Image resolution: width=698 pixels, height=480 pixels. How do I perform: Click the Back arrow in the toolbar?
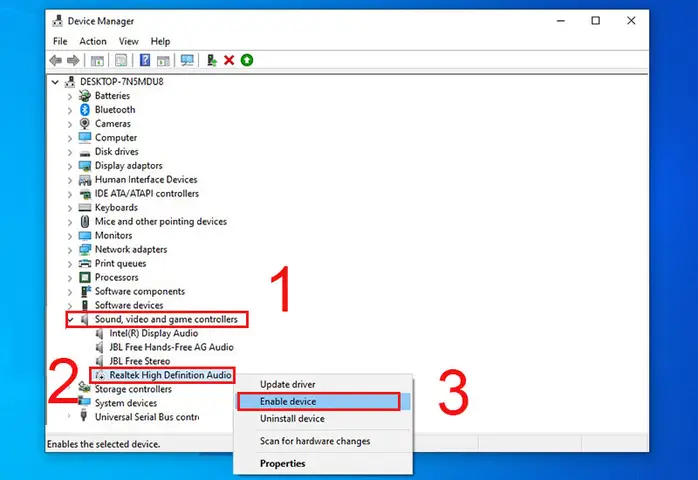tap(57, 60)
